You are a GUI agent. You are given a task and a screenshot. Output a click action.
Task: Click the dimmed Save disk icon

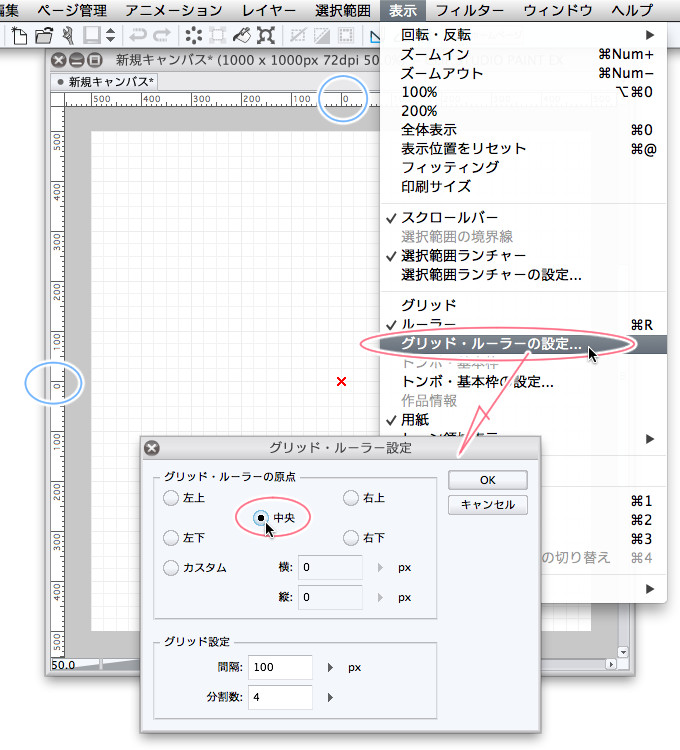[x=91, y=35]
